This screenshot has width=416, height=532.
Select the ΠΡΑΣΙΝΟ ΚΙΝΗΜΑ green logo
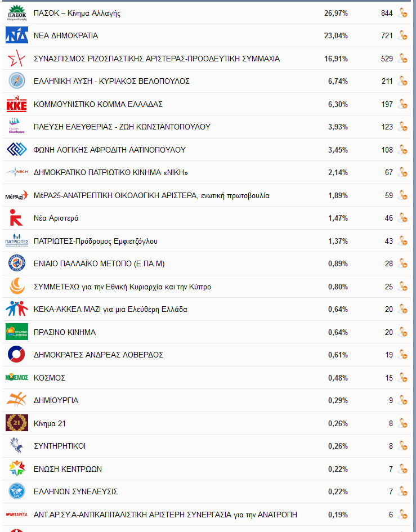(x=17, y=332)
